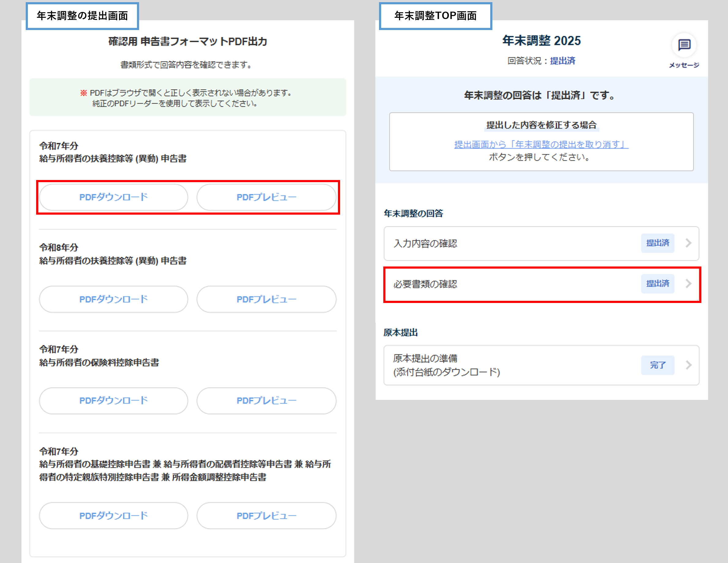Download PDF for 基礎控除申告書
This screenshot has width=728, height=563.
(x=113, y=516)
